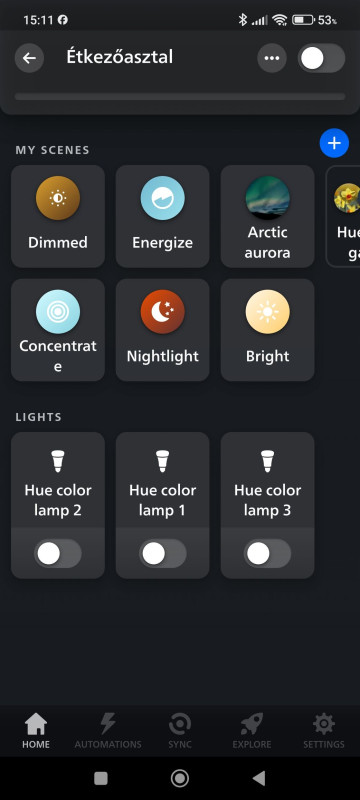Open the Automations tab
360x800 pixels.
pyautogui.click(x=108, y=731)
